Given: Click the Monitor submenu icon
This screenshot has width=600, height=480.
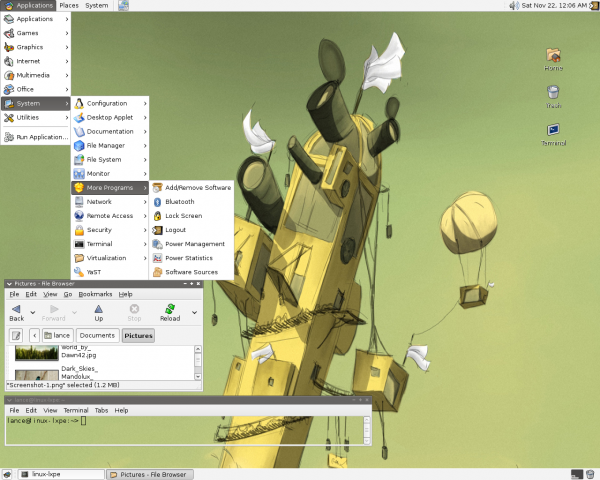Looking at the screenshot, I should click(79, 174).
